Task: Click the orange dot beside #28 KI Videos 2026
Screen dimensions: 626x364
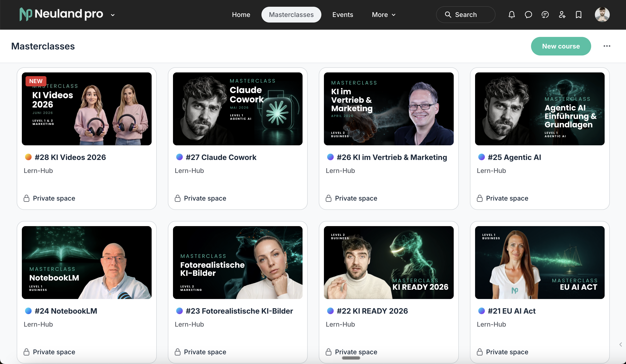Action: coord(28,157)
